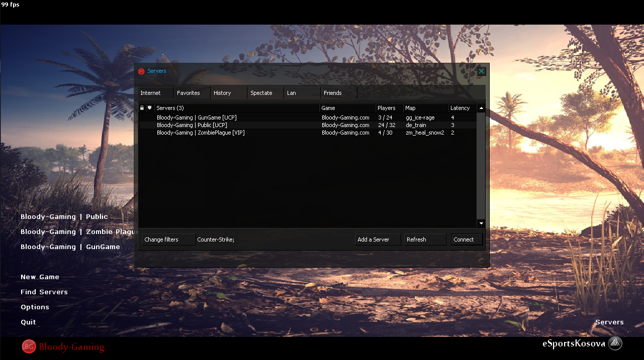Switch to the Spectate tab

(x=265, y=93)
